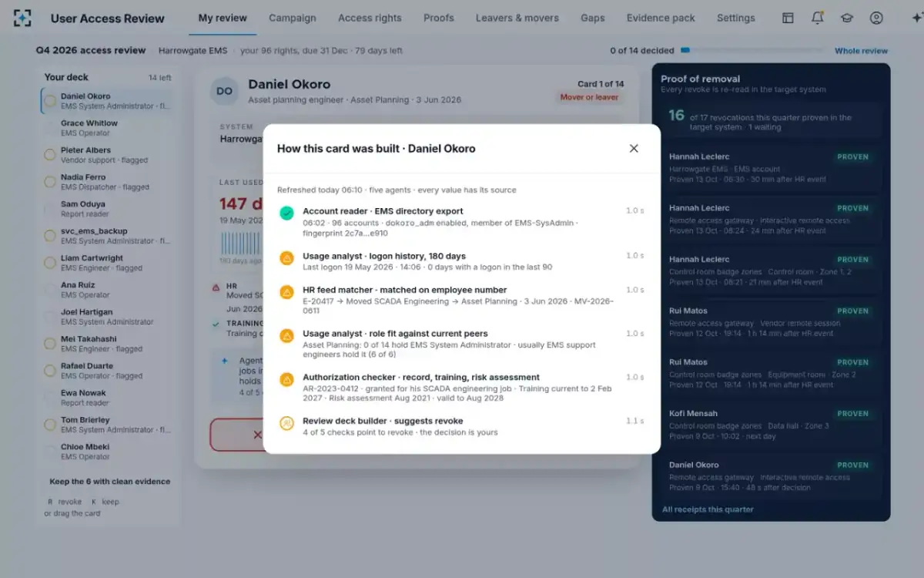Open All receipts this quarter link
Image resolution: width=924 pixels, height=578 pixels.
(708, 509)
